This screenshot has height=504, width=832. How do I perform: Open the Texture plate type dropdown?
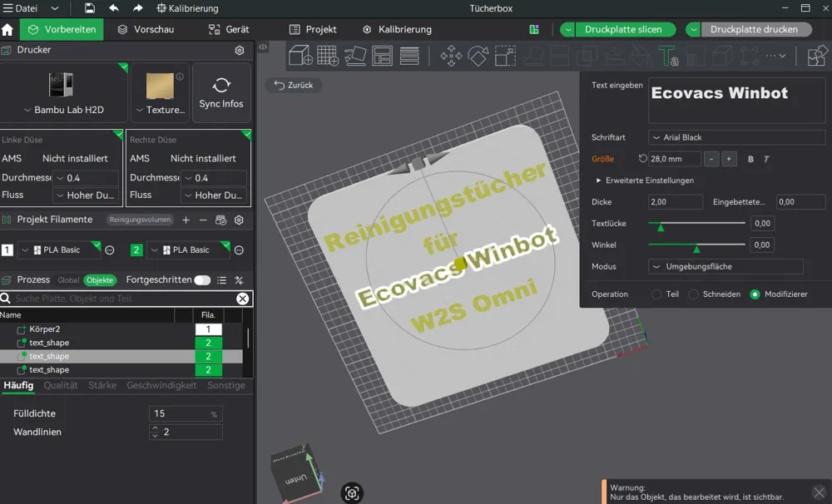161,110
